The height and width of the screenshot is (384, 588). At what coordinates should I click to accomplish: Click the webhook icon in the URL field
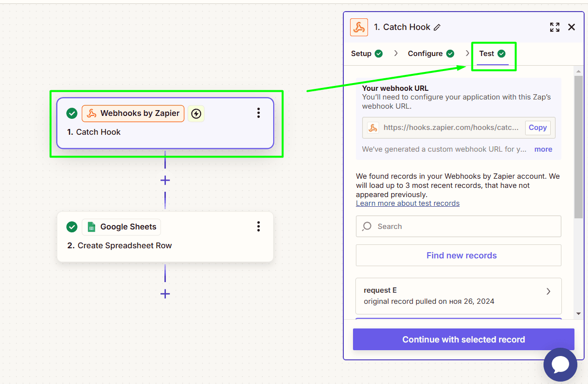pyautogui.click(x=373, y=128)
